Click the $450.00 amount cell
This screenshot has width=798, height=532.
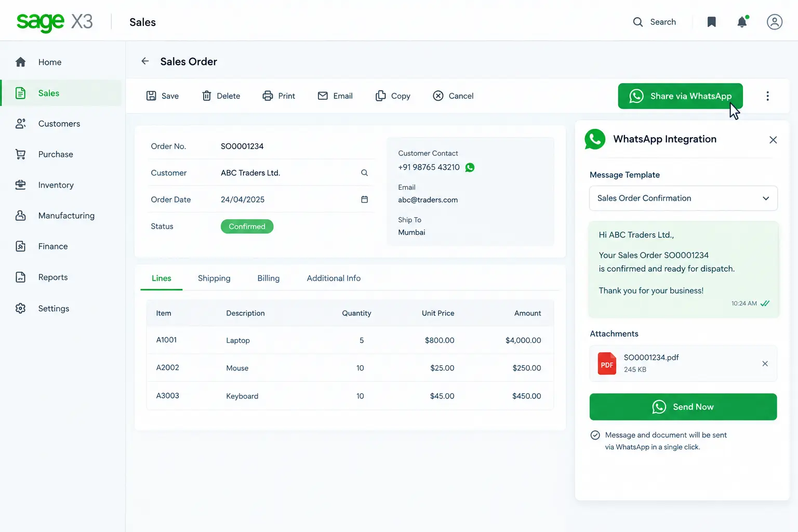coord(527,396)
